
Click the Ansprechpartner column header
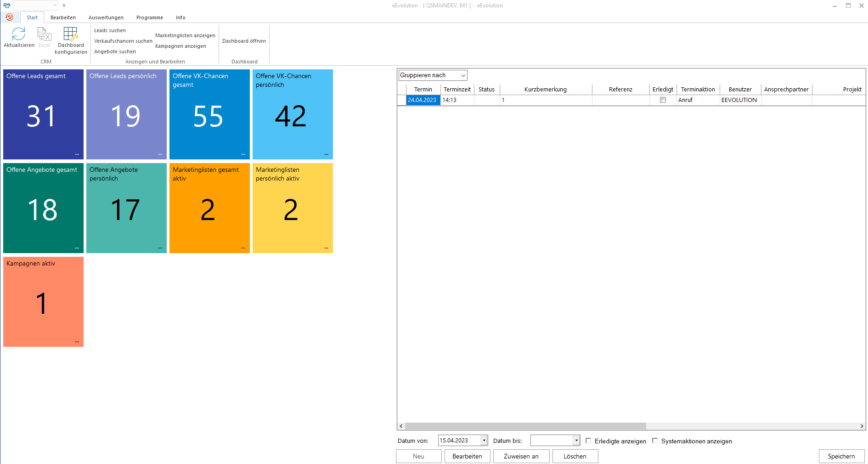[786, 90]
